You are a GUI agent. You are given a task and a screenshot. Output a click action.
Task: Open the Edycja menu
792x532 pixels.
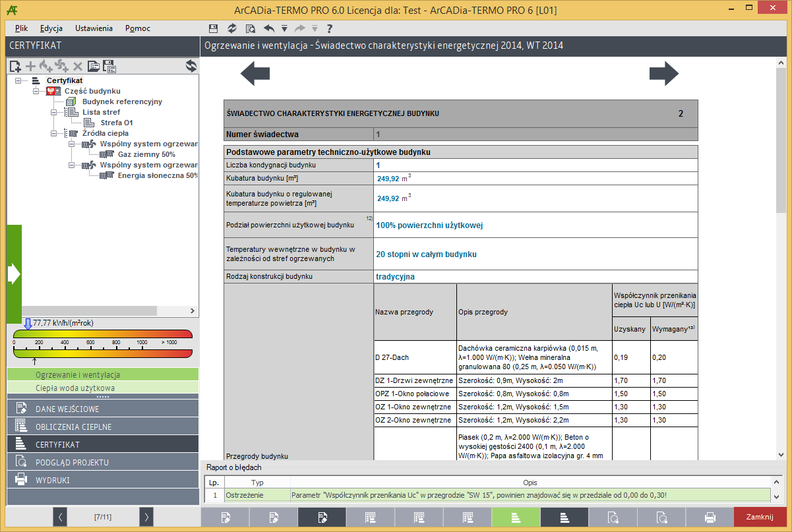point(51,28)
